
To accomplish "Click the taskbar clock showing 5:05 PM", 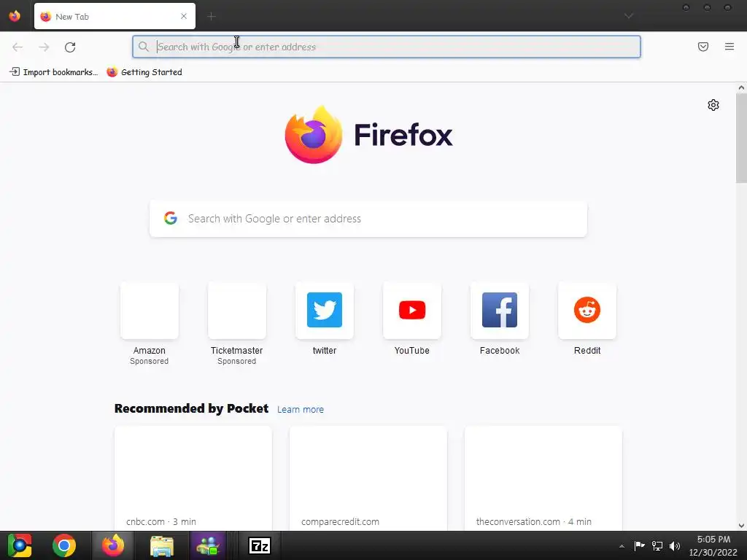I will point(713,545).
